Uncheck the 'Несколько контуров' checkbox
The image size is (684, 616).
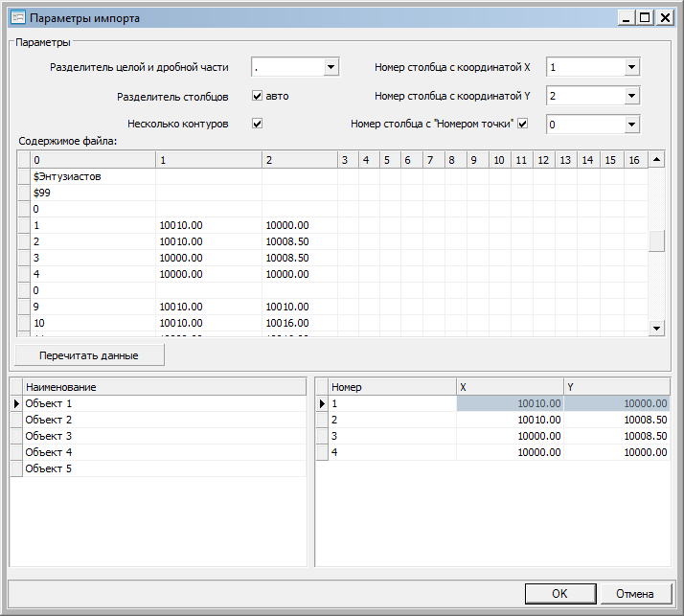coord(257,124)
